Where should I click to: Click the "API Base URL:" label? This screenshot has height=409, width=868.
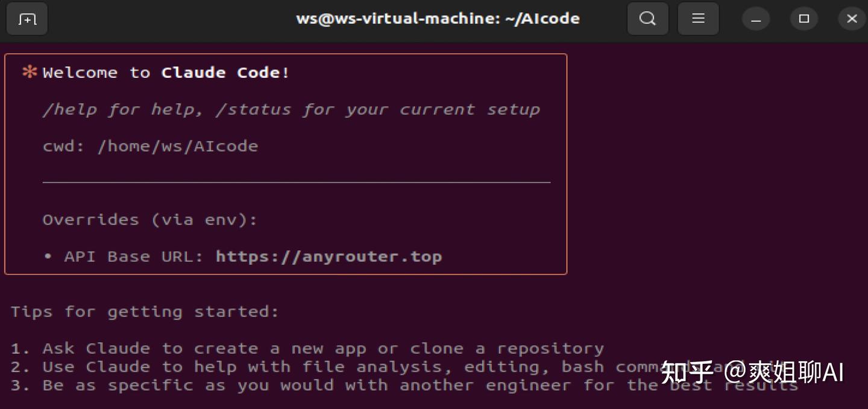tap(134, 256)
